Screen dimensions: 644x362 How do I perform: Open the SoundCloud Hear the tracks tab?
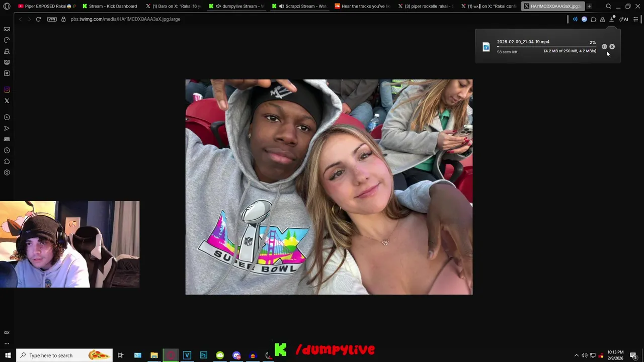363,6
